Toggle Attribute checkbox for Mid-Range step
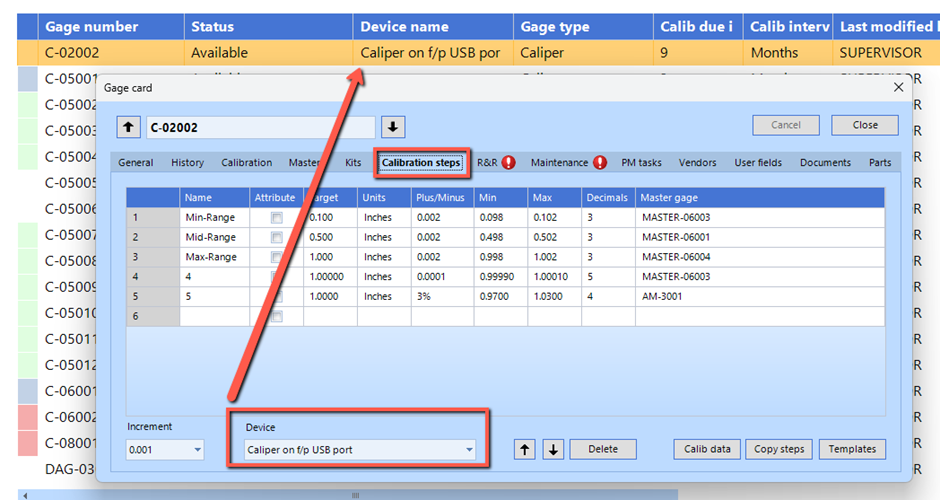Viewport: 940px width, 500px height. pyautogui.click(x=276, y=237)
